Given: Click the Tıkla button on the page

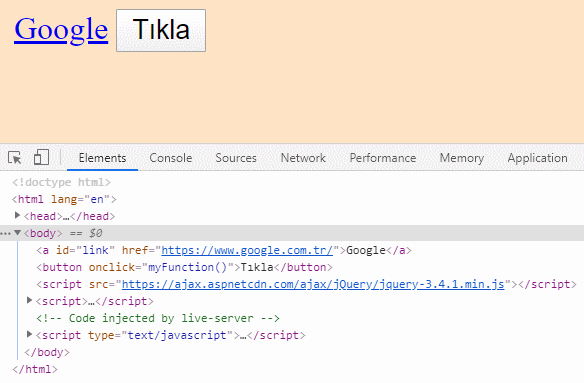Looking at the screenshot, I should [x=161, y=31].
